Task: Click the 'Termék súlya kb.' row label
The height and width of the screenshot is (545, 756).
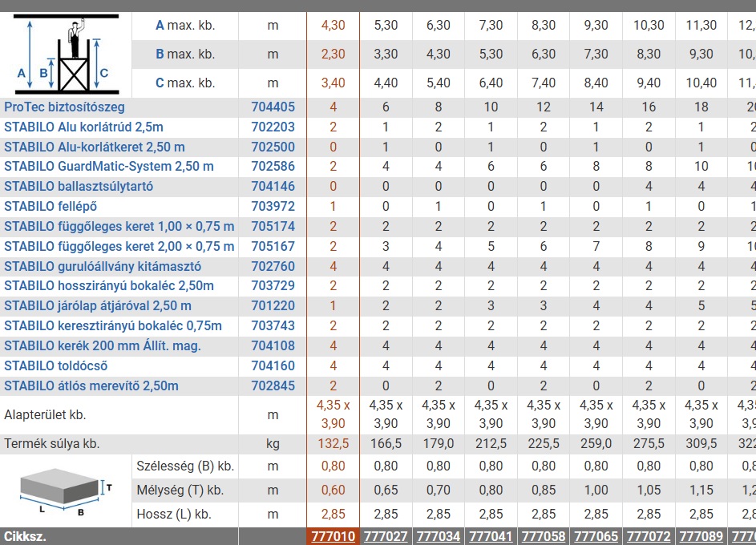Action: click(x=52, y=444)
